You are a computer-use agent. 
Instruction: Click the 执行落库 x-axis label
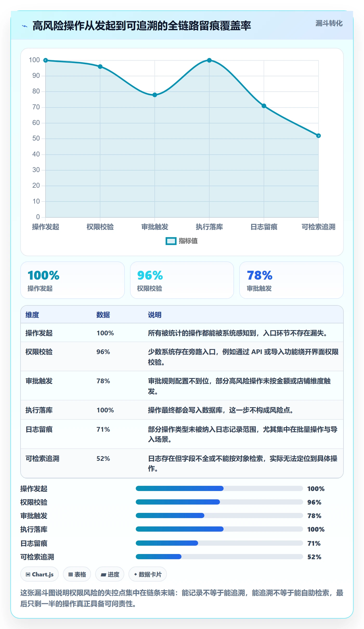pos(209,227)
